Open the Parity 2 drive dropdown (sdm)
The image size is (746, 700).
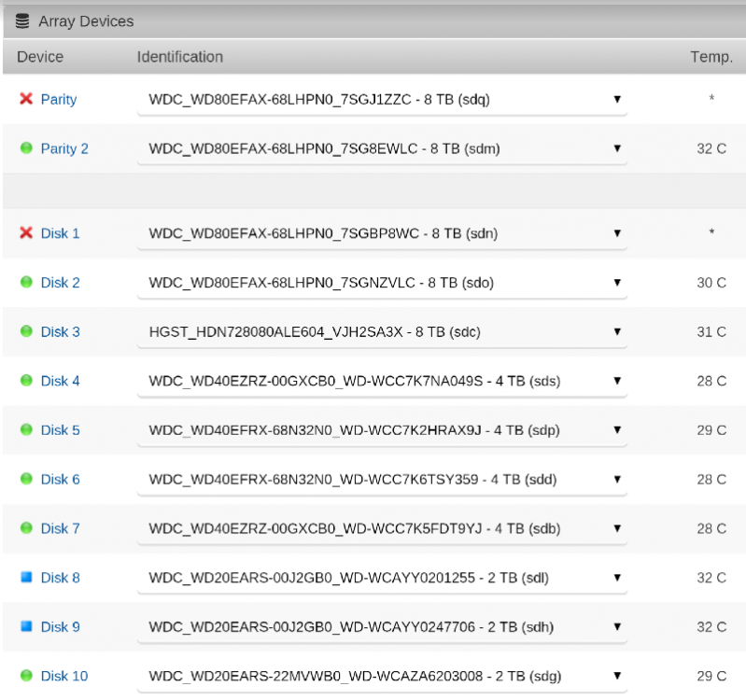(382, 148)
